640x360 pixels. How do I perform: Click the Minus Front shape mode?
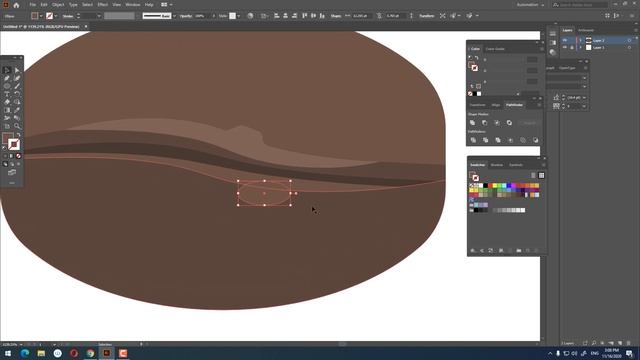484,122
